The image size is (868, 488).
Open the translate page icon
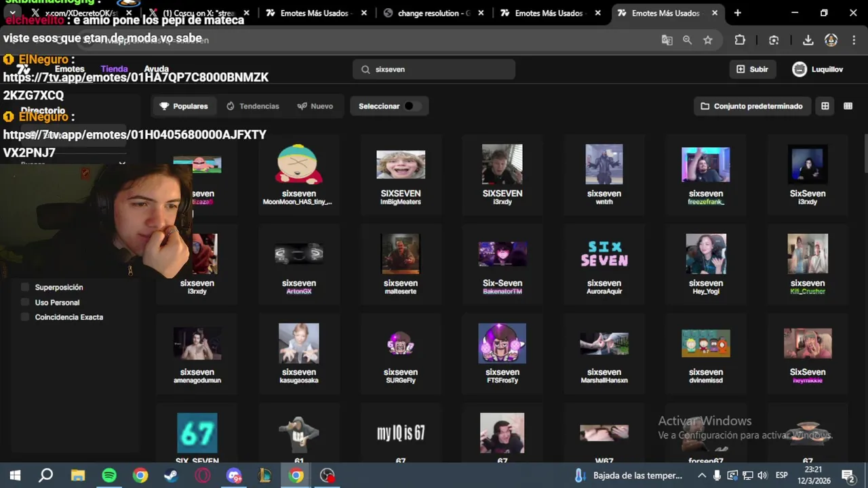point(667,40)
